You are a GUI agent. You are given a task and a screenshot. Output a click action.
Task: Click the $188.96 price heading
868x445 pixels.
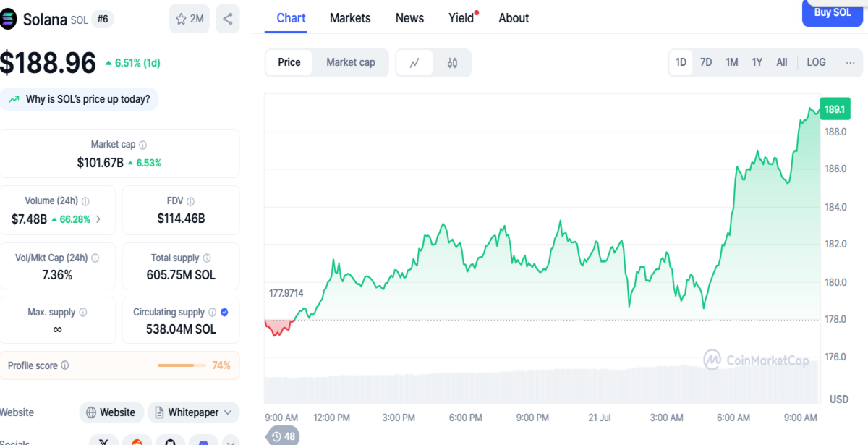point(48,63)
